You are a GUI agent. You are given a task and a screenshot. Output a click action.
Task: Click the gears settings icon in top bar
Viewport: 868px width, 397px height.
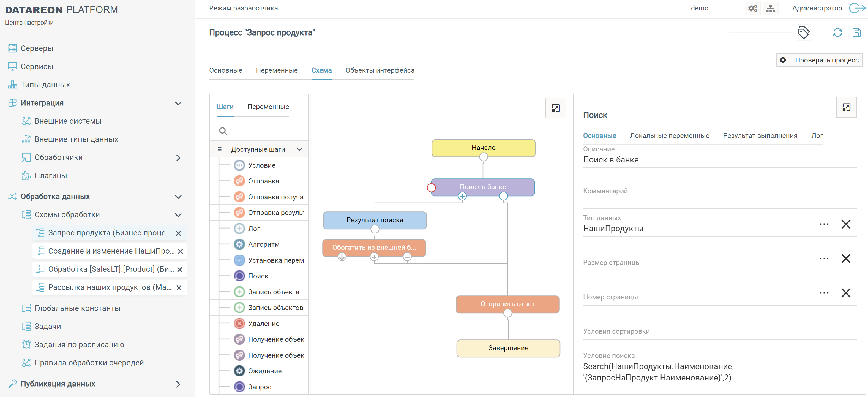[x=752, y=9]
